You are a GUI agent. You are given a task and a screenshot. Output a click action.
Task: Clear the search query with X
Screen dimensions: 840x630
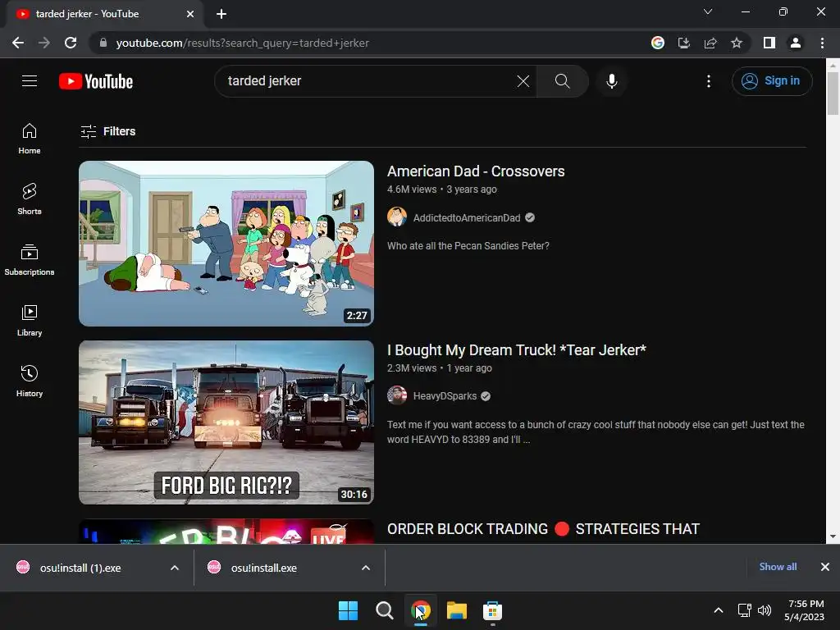[523, 81]
